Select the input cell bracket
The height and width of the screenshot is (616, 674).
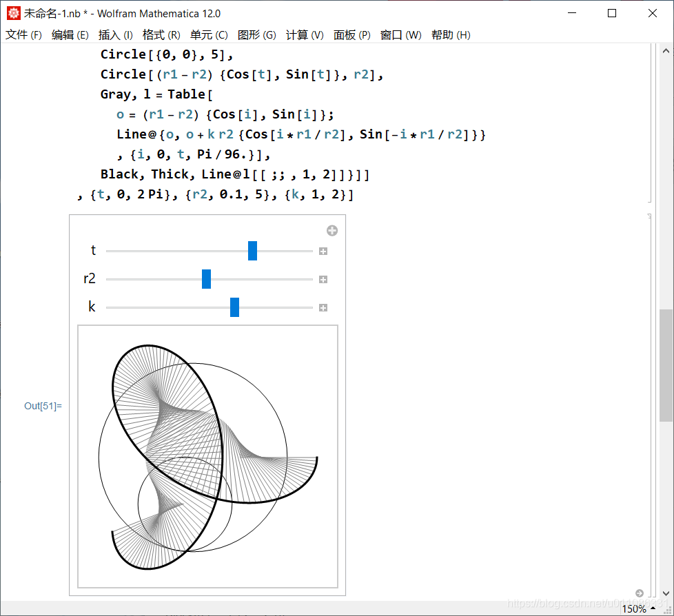click(x=649, y=123)
